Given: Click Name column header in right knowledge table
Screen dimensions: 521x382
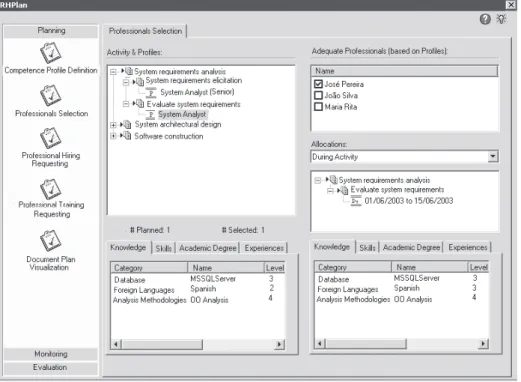Looking at the screenshot, I should click(429, 267).
